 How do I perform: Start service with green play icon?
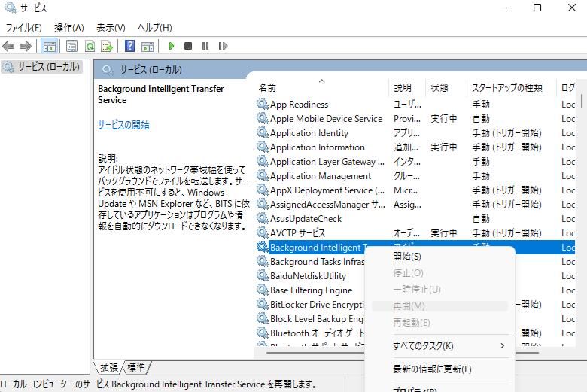coord(172,46)
